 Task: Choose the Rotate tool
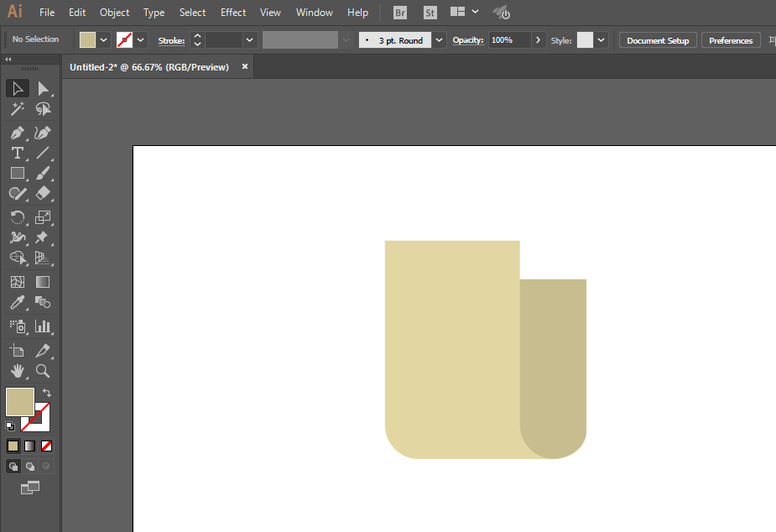tap(18, 217)
